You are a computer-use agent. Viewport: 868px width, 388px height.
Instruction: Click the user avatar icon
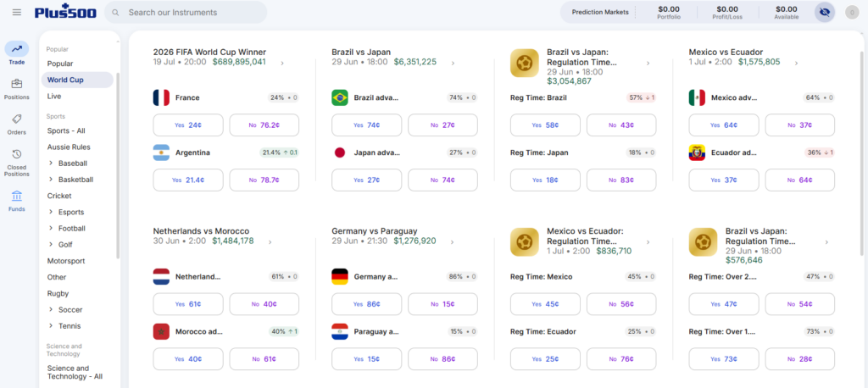click(x=851, y=12)
